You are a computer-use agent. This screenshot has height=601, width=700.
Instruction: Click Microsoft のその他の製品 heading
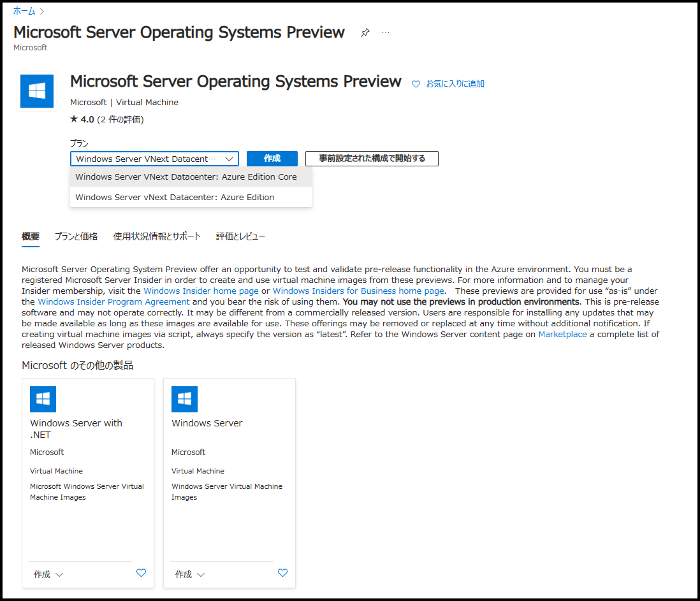(77, 365)
